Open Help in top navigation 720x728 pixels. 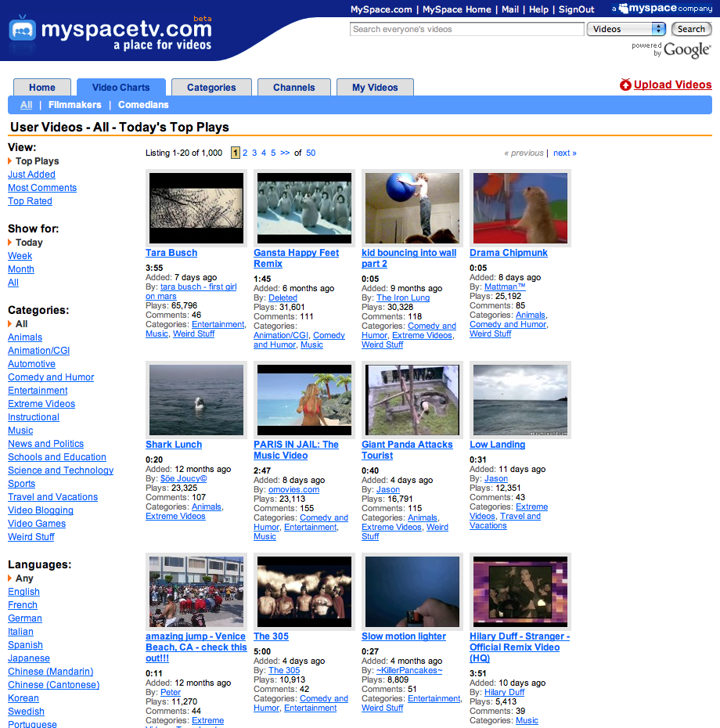538,9
